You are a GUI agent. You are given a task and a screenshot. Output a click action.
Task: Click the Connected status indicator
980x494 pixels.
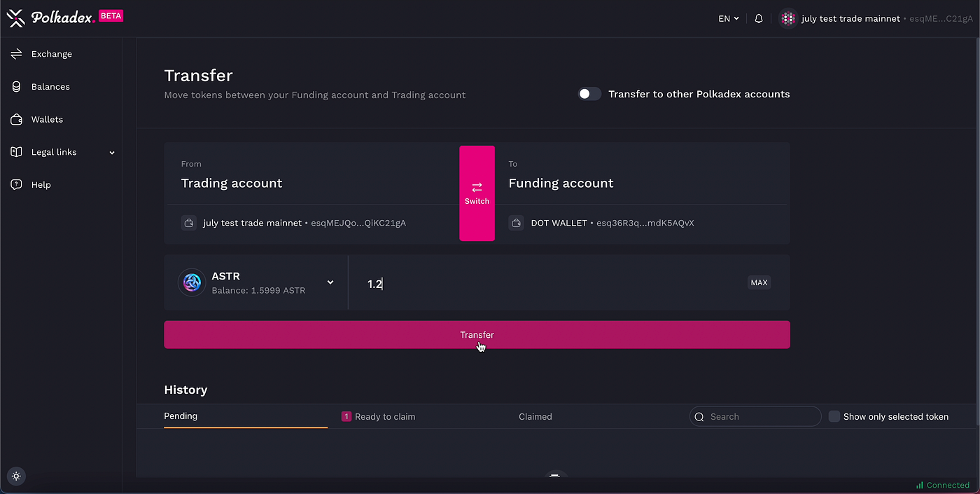[942, 485]
